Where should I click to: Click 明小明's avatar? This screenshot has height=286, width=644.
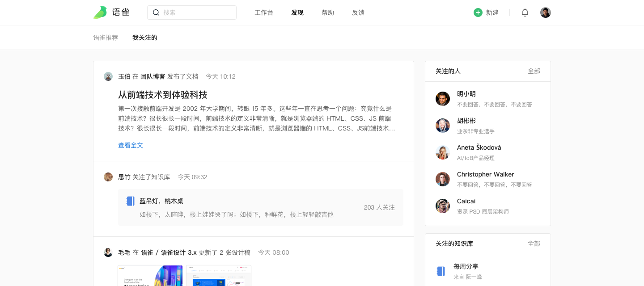tap(443, 99)
